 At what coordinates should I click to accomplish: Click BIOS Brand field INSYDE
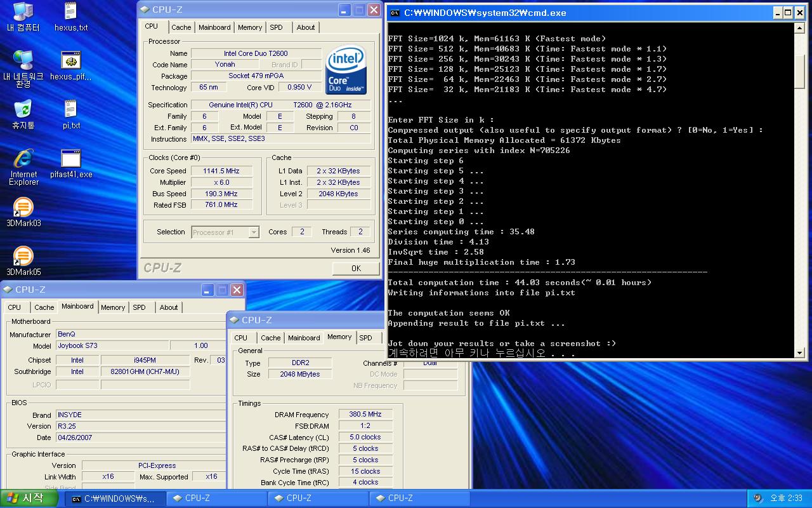pos(141,415)
